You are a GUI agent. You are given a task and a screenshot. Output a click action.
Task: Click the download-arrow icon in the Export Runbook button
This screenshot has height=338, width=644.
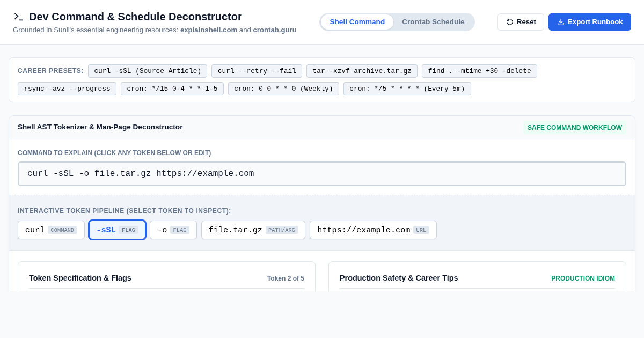pyautogui.click(x=561, y=22)
